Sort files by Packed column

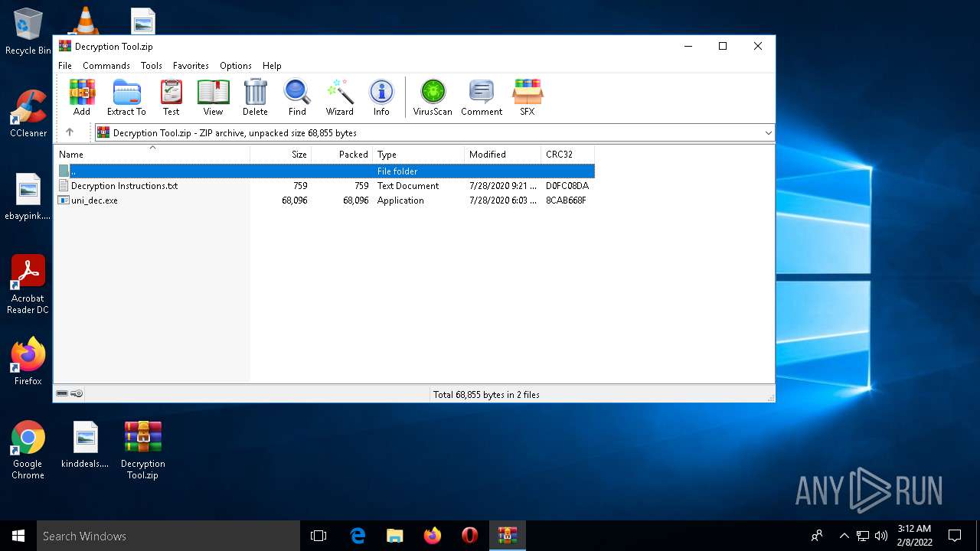point(342,154)
